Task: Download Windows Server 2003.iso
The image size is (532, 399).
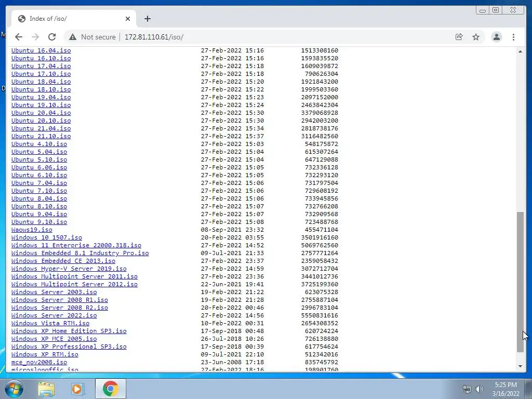Action: 54,292
